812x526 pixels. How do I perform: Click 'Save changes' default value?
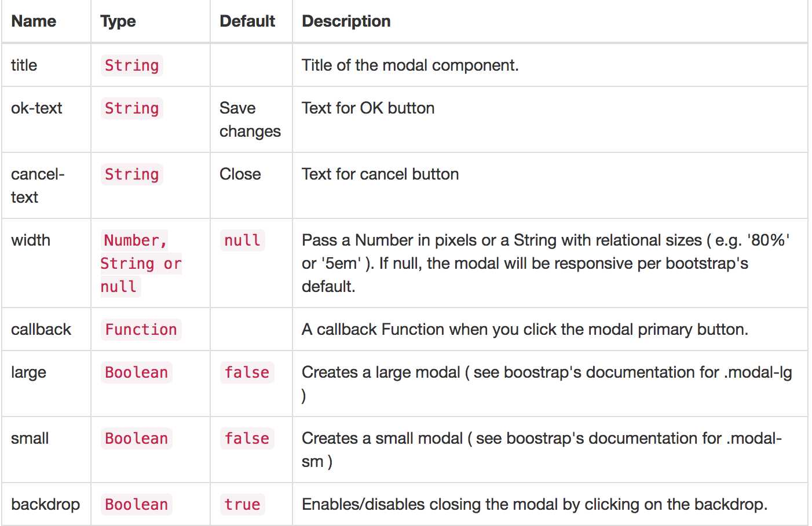pos(250,120)
